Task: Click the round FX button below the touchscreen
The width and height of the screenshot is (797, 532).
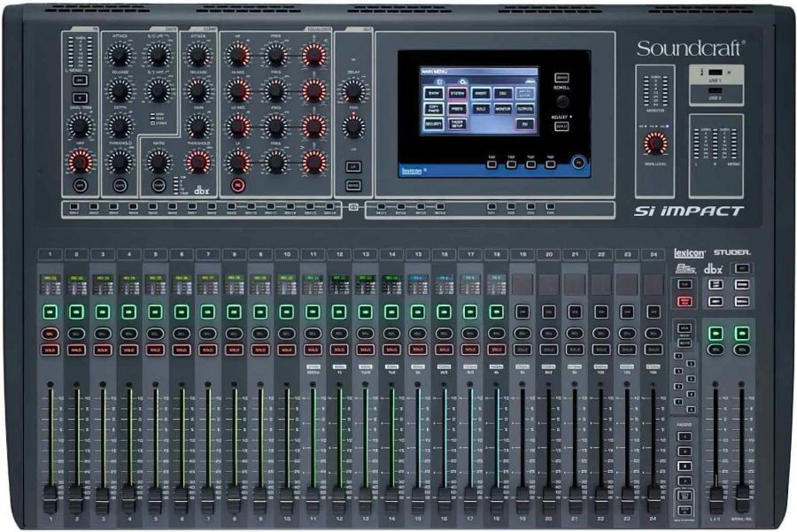Action: point(578,163)
